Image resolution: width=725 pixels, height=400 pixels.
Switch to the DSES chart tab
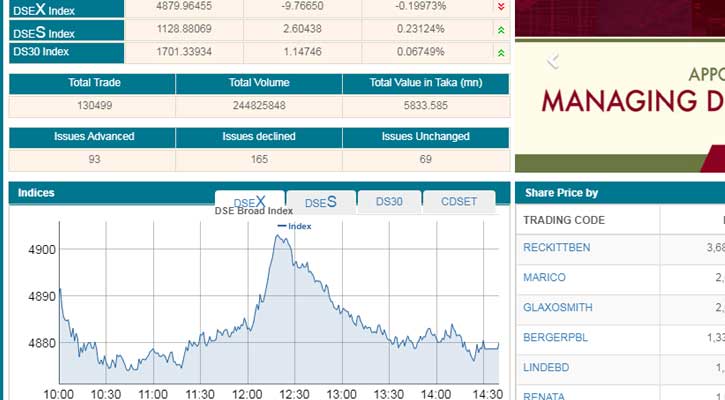[x=320, y=202]
